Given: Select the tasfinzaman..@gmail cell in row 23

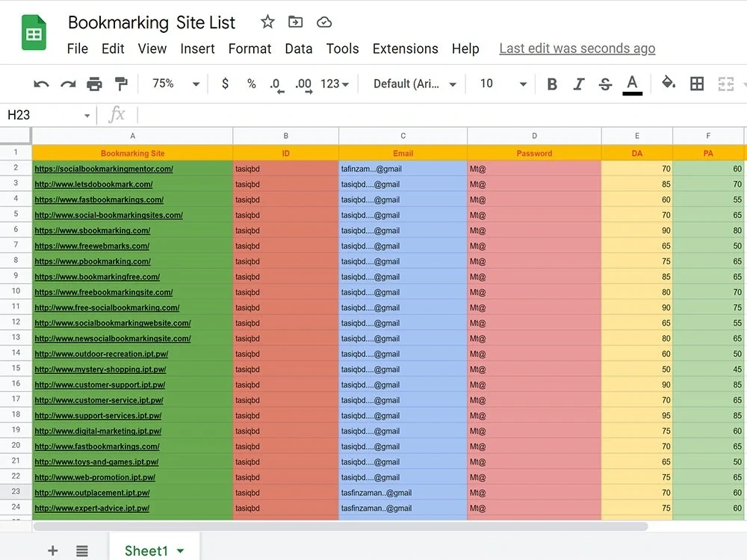Looking at the screenshot, I should [x=403, y=492].
